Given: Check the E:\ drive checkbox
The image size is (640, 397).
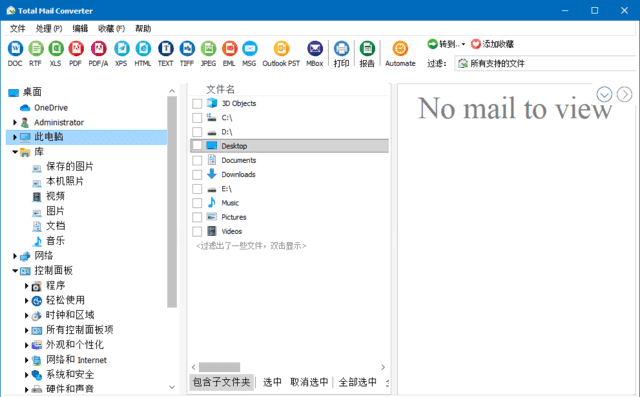Looking at the screenshot, I should click(x=197, y=189).
